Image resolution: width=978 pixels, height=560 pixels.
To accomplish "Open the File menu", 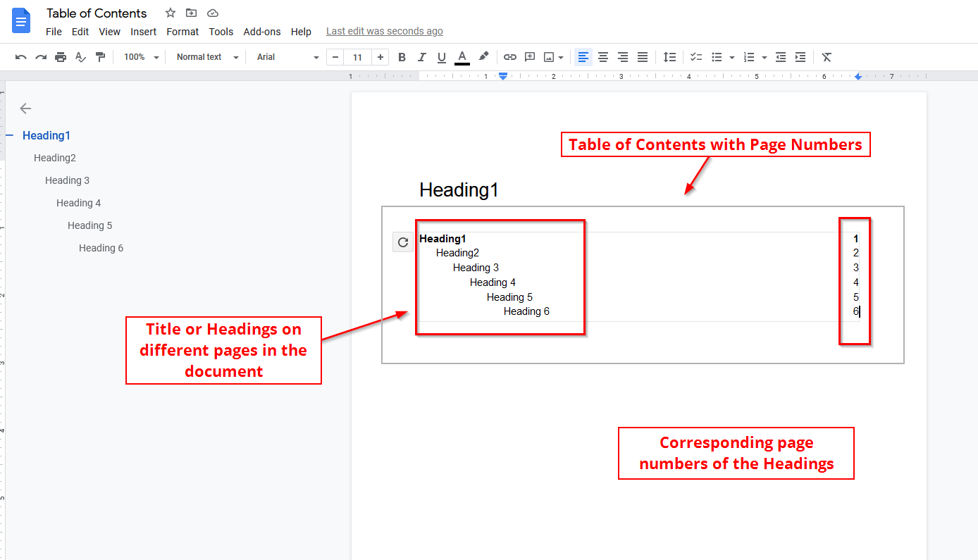I will click(x=54, y=32).
